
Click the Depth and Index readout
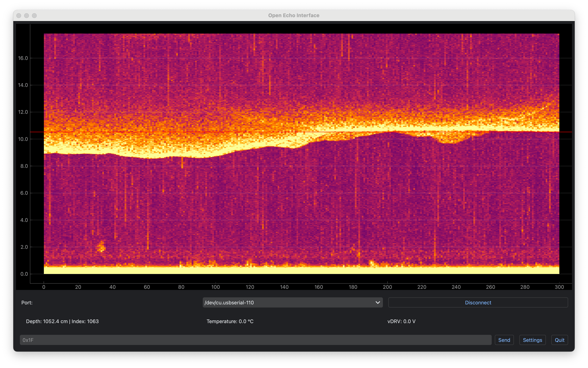pyautogui.click(x=62, y=321)
